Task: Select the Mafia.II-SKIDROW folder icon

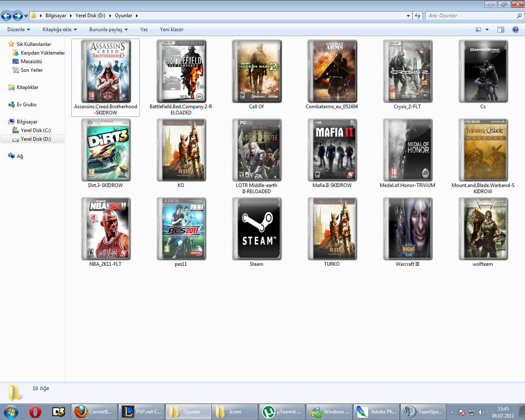Action: (x=332, y=150)
